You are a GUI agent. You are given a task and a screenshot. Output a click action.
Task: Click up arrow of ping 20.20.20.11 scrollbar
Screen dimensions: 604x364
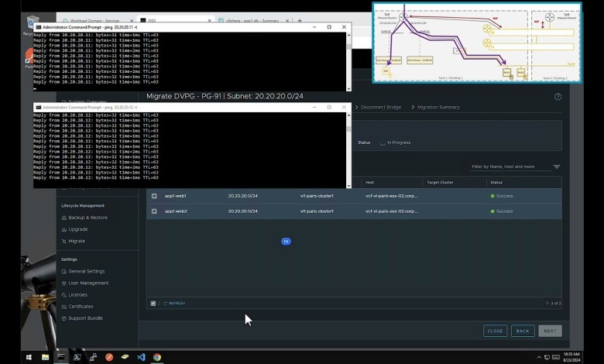(348, 35)
